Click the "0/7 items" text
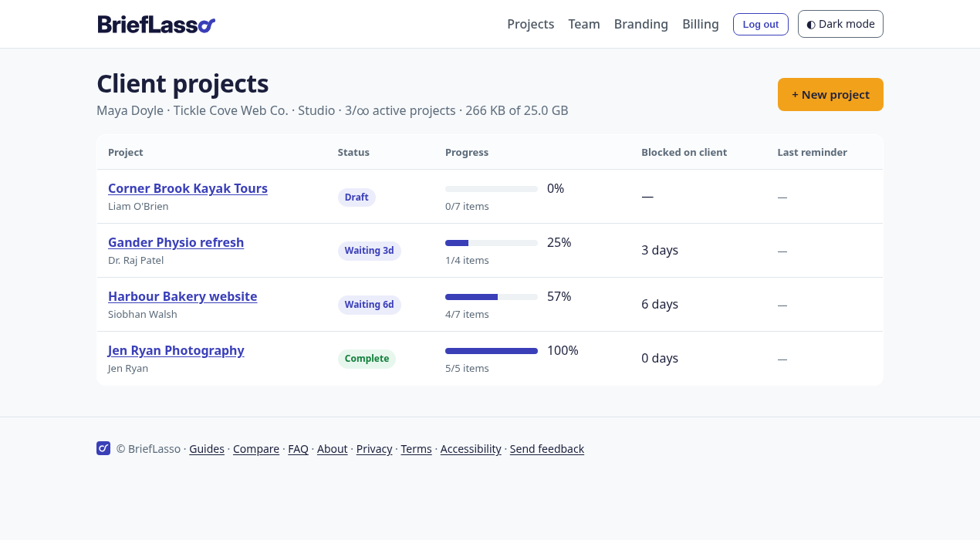Image resolution: width=980 pixels, height=540 pixels. pyautogui.click(x=467, y=206)
